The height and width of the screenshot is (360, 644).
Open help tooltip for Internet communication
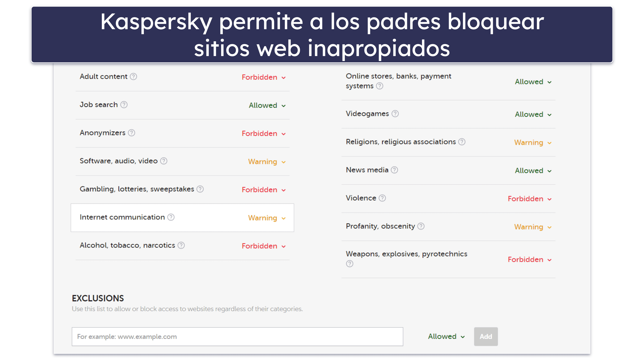pos(171,217)
